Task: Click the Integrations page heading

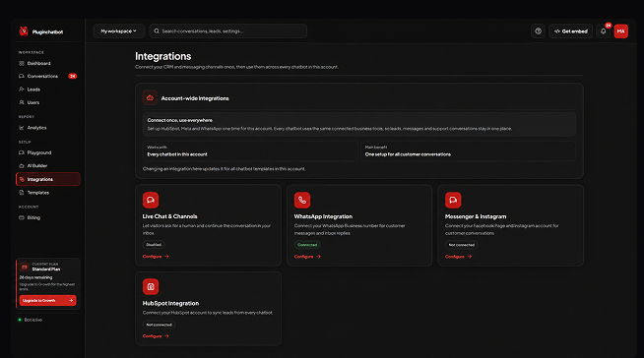Action: (163, 56)
